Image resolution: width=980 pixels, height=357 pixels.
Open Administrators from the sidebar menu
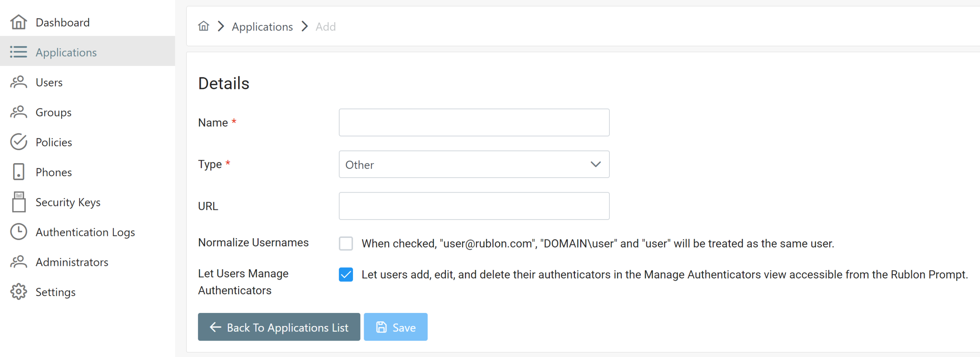72,262
